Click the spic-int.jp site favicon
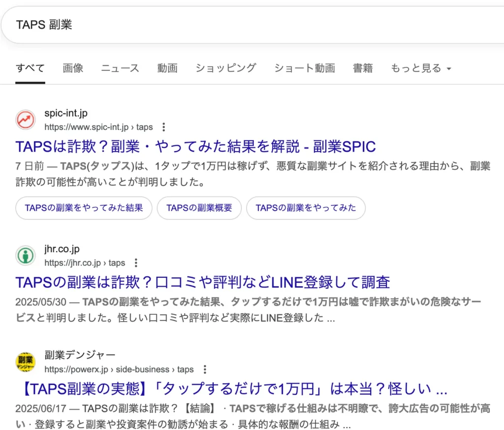The image size is (504, 430). click(26, 120)
